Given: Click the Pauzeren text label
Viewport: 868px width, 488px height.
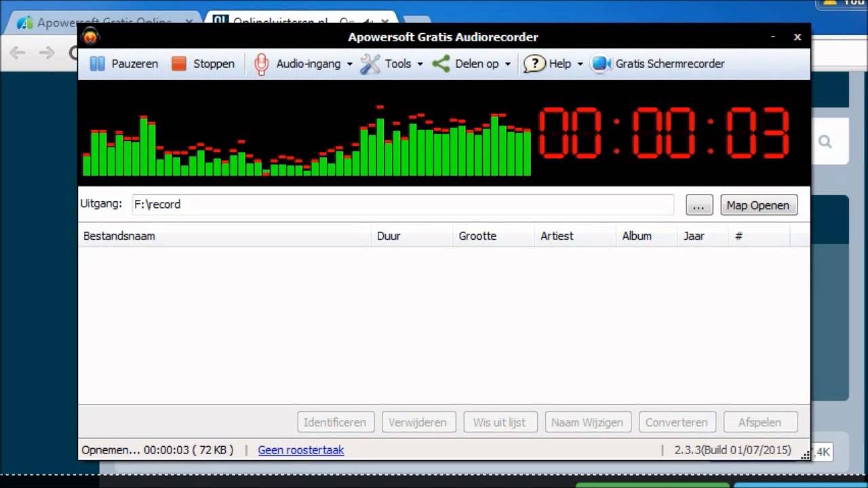Looking at the screenshot, I should tap(135, 64).
